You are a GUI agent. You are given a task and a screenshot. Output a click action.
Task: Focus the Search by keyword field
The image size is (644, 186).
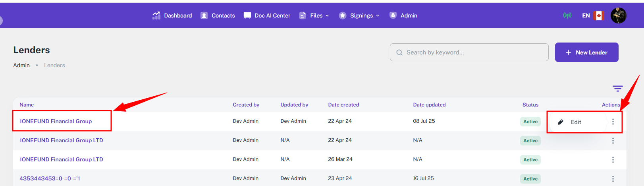coord(472,52)
